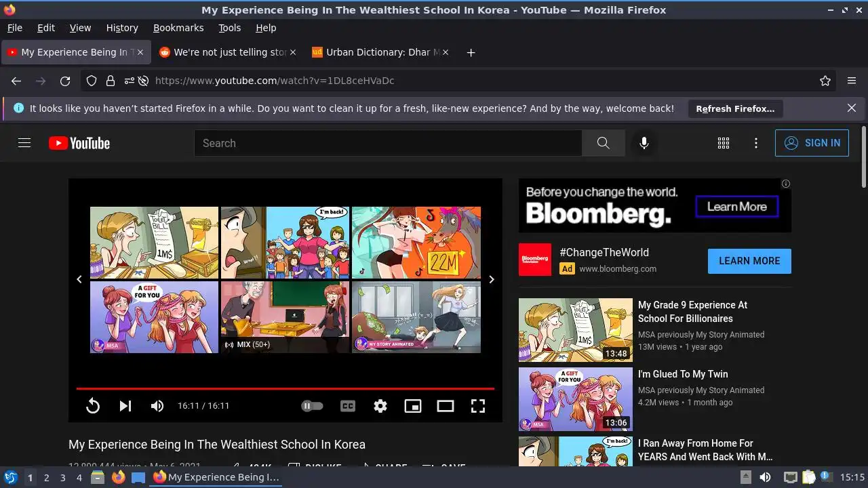Image resolution: width=868 pixels, height=488 pixels.
Task: Click the MIX (50+) end-screen thumbnail
Action: click(x=285, y=317)
